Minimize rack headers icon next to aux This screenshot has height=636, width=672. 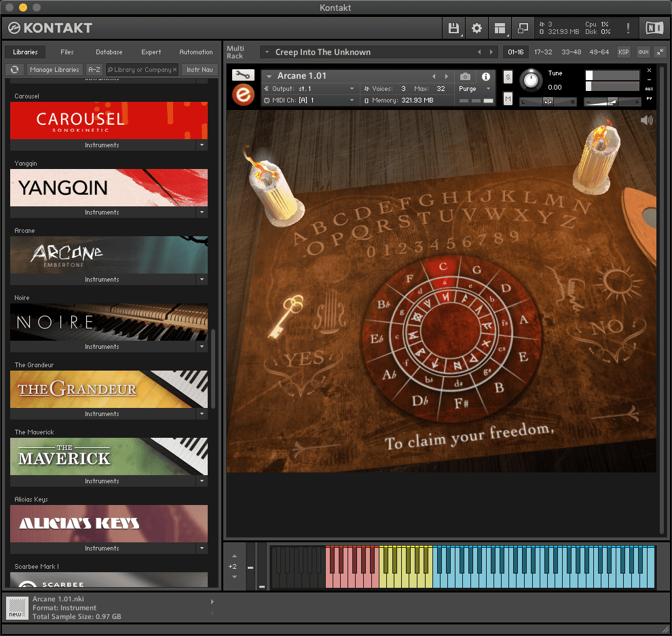click(x=660, y=52)
